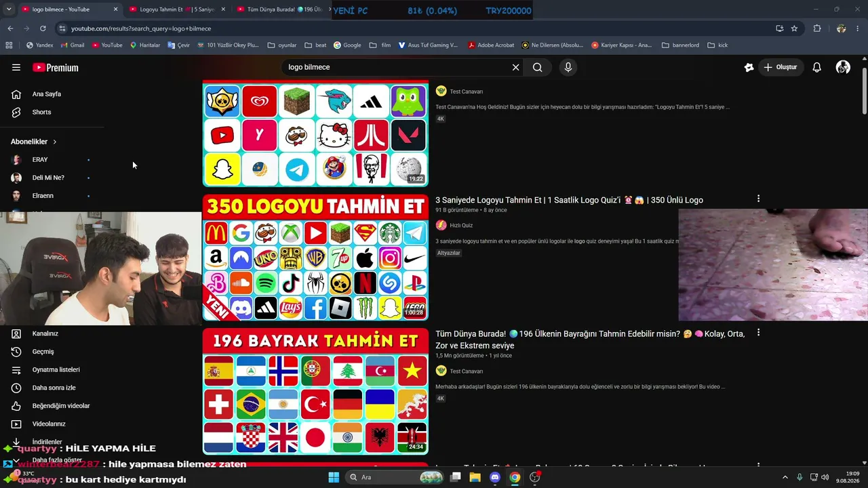This screenshot has height=488, width=868.
Task: Go back with the browser back arrow
Action: click(x=10, y=28)
